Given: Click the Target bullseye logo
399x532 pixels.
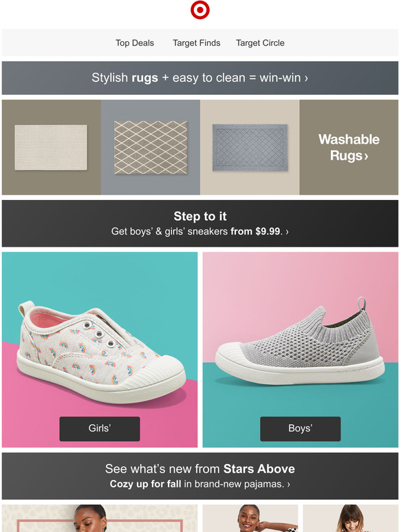Looking at the screenshot, I should coord(199,10).
